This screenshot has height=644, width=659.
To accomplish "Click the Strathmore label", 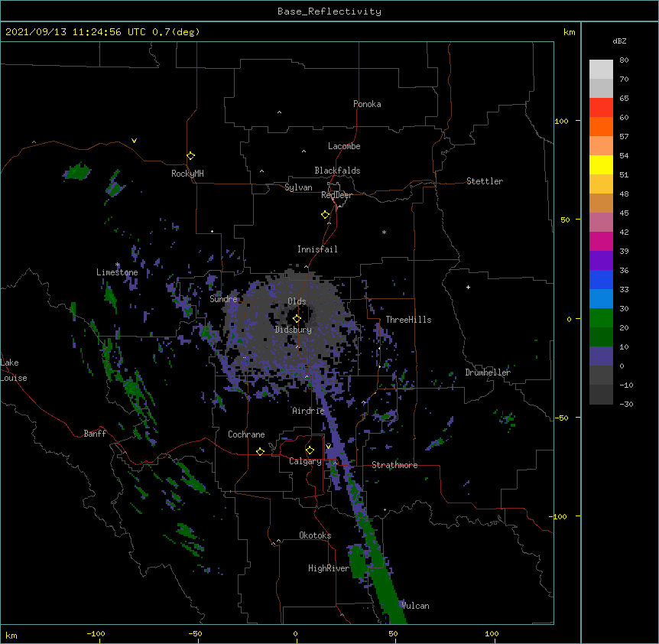I will [394, 465].
